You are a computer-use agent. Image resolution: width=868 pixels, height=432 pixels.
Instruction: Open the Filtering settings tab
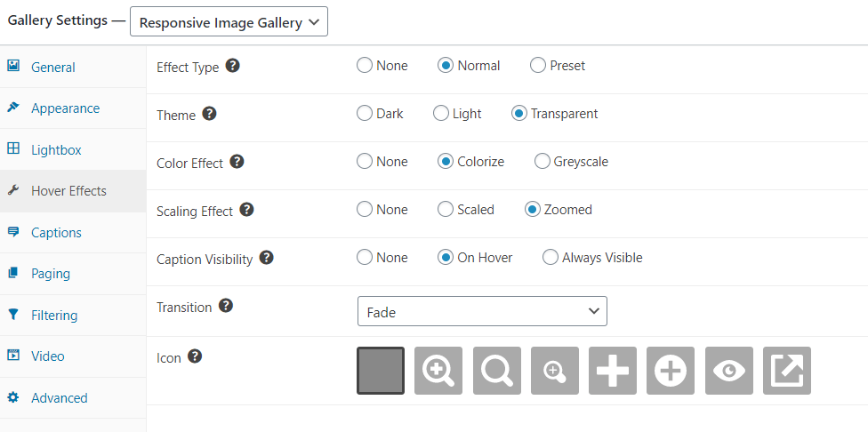[x=73, y=316]
